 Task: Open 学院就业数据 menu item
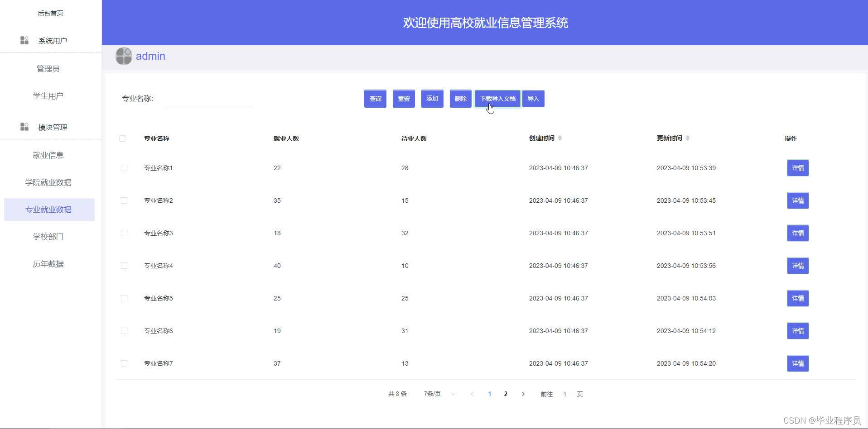pyautogui.click(x=48, y=182)
